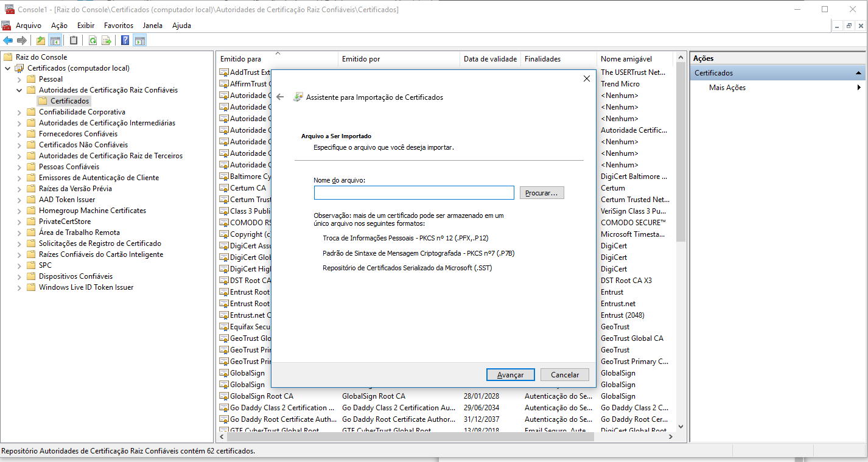This screenshot has width=868, height=462.
Task: Click 'COMODO SECURE™' in the Nome amigável column
Action: click(633, 223)
